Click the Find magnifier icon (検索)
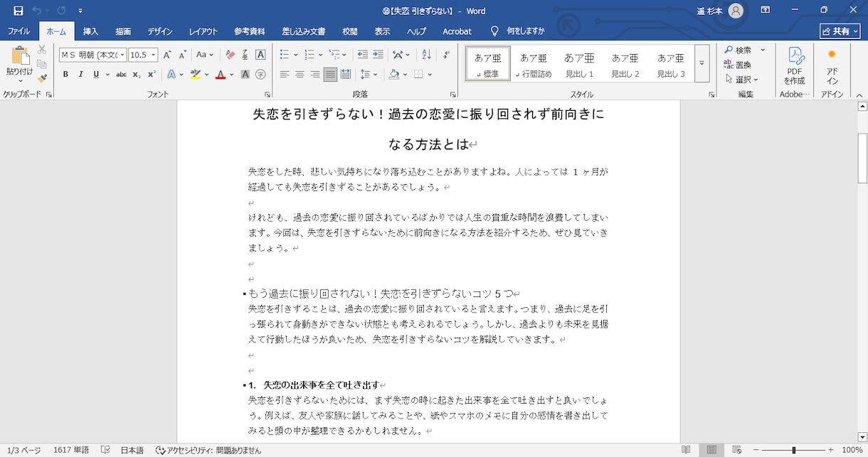The width and height of the screenshot is (868, 457). [x=729, y=50]
